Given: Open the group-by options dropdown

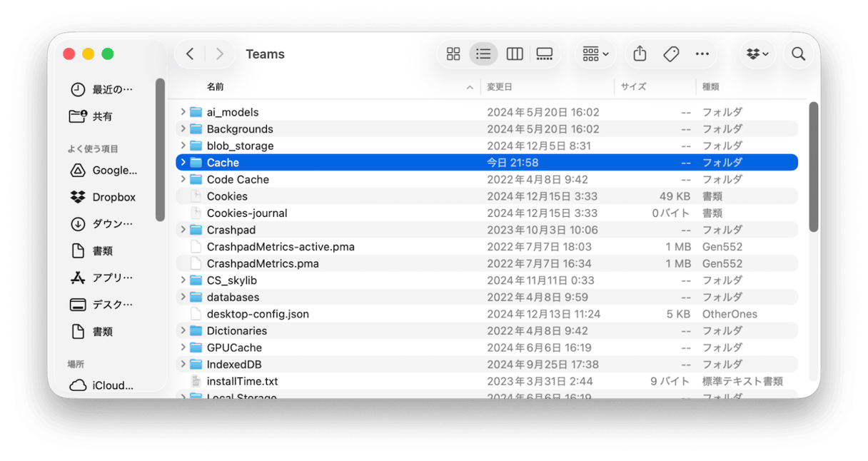Looking at the screenshot, I should tap(595, 54).
